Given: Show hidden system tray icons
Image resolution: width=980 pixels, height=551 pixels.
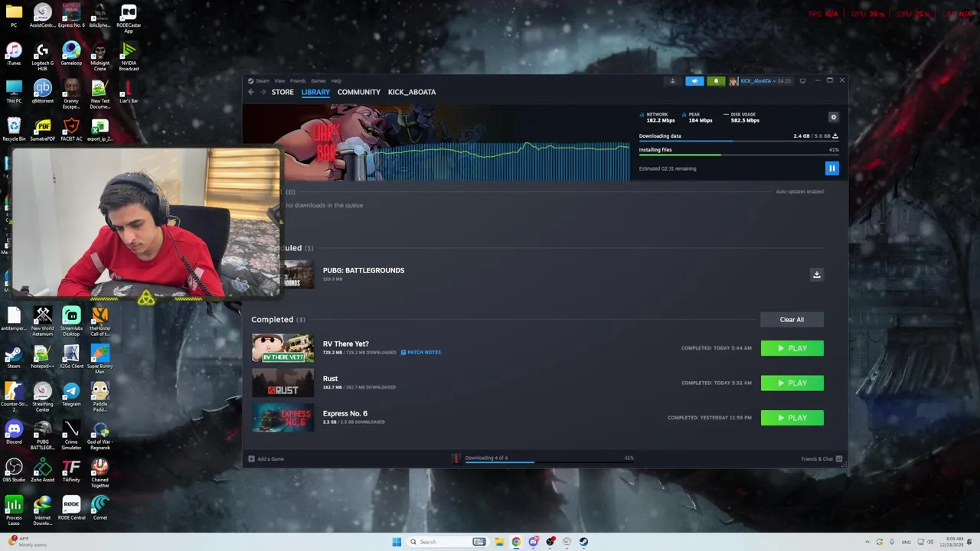Looking at the screenshot, I should [x=867, y=542].
